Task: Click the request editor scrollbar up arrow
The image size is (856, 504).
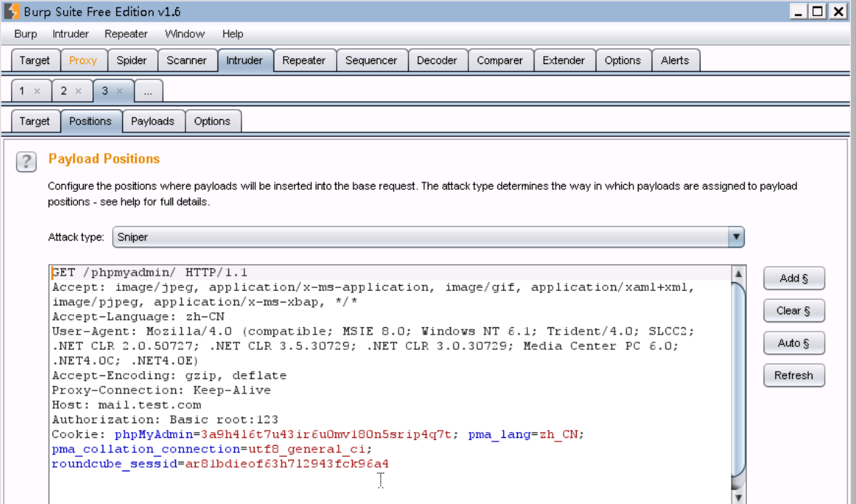Action: coord(738,273)
